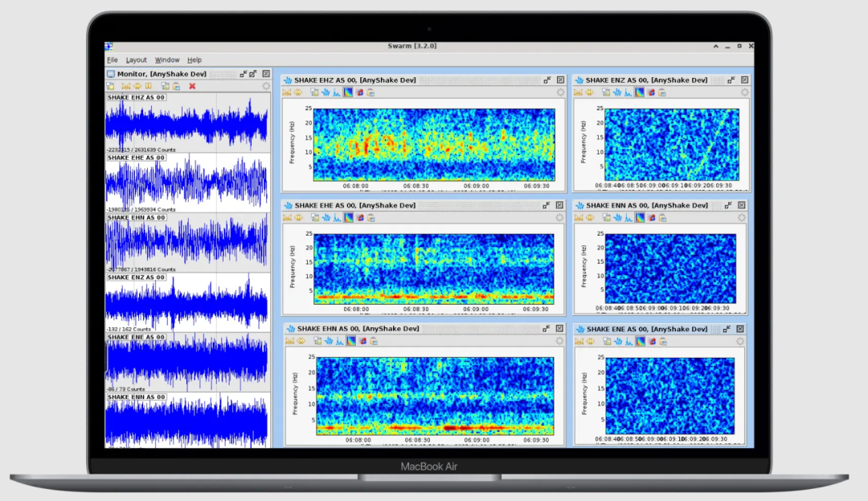
Task: Compress the X axis in the SHAKE EHN frame
Action: coord(289,341)
